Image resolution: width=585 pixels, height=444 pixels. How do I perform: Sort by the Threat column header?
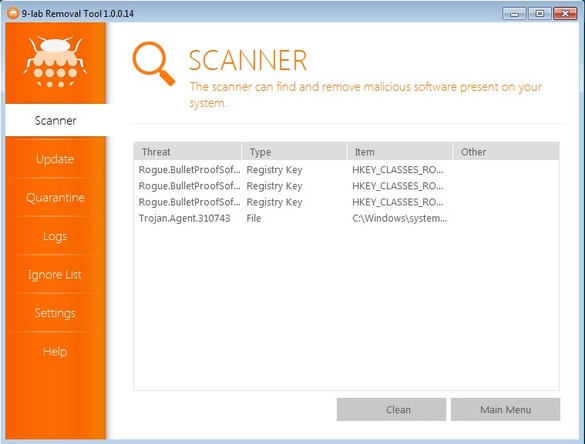pyautogui.click(x=187, y=151)
